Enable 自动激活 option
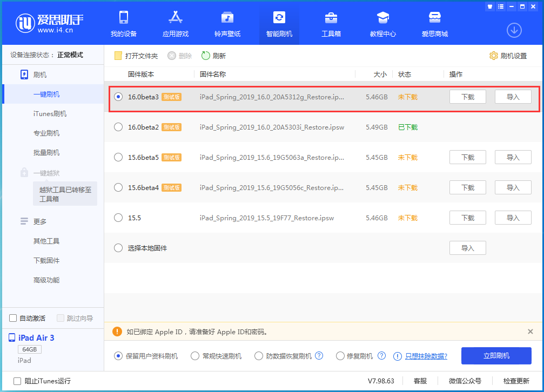 (x=12, y=318)
